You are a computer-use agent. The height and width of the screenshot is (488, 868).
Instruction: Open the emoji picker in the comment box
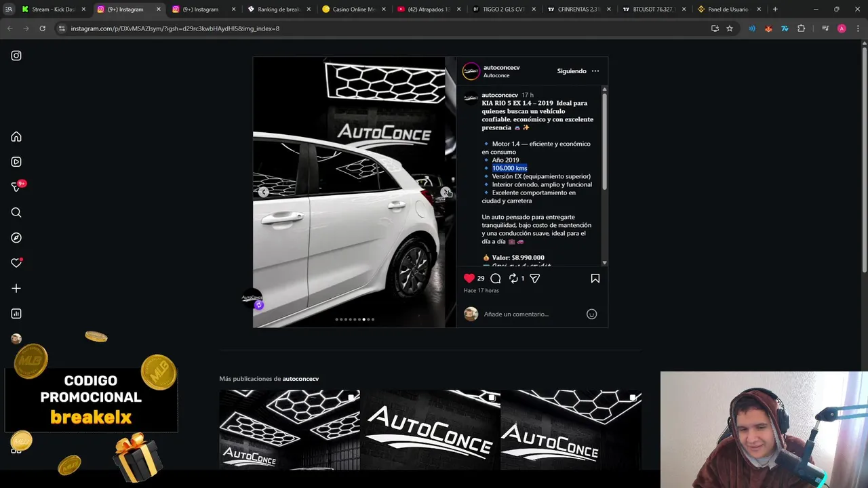coord(591,314)
